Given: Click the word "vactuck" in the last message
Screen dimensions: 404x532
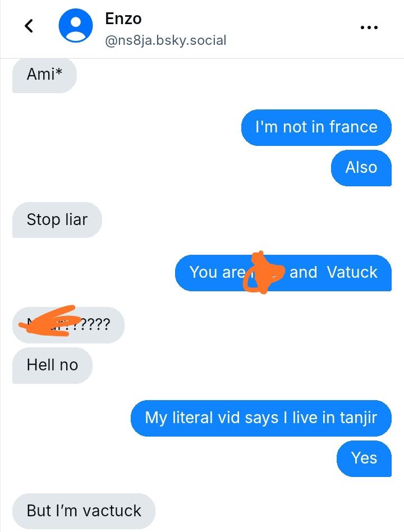Looking at the screenshot, I should pos(112,511).
